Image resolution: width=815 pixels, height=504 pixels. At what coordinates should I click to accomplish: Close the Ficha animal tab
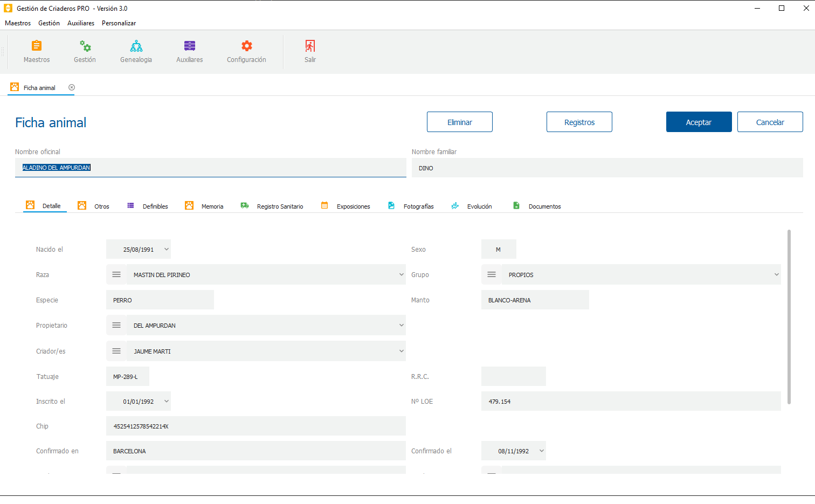click(72, 87)
